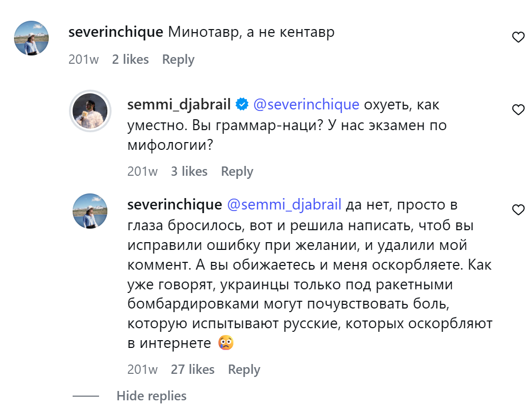Click the 201w timestamp on the top comment
528x420 pixels.
(x=84, y=60)
